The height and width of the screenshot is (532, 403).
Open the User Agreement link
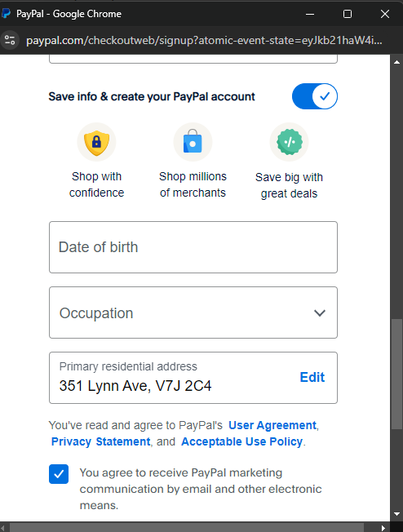tap(272, 425)
